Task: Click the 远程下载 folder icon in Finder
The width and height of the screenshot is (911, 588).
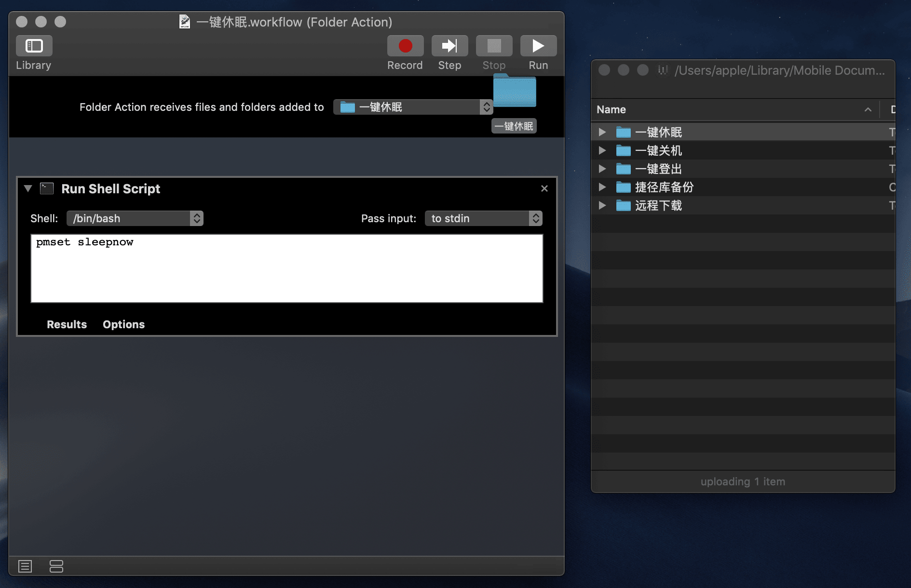Action: click(624, 205)
